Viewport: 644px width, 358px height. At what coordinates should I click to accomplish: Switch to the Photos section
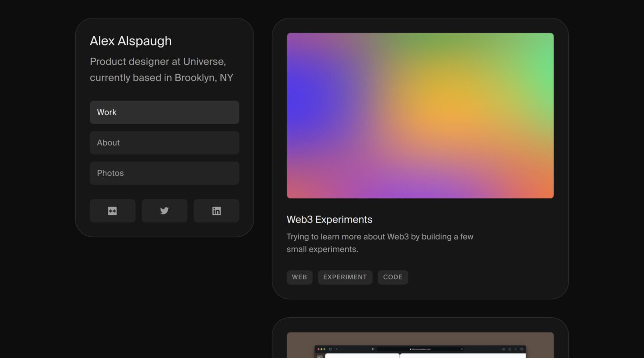pos(164,173)
